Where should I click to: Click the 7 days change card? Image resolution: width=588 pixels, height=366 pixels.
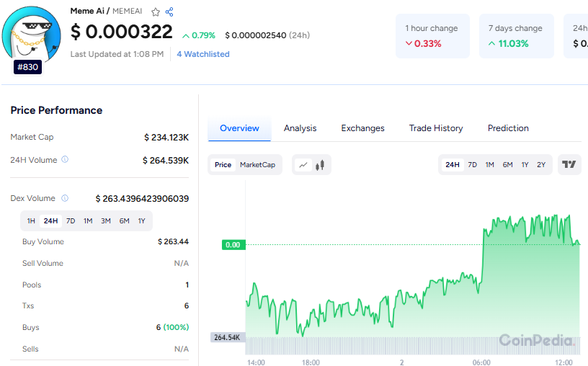click(x=517, y=36)
